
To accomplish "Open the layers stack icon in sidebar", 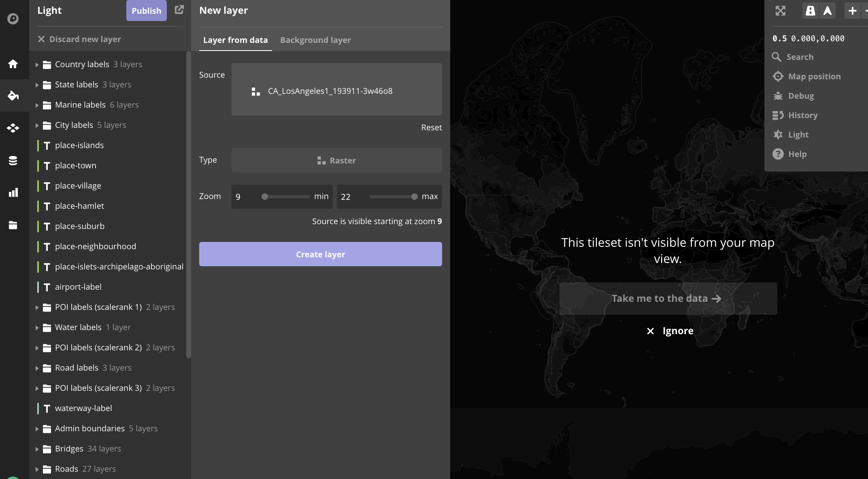I will pyautogui.click(x=13, y=161).
